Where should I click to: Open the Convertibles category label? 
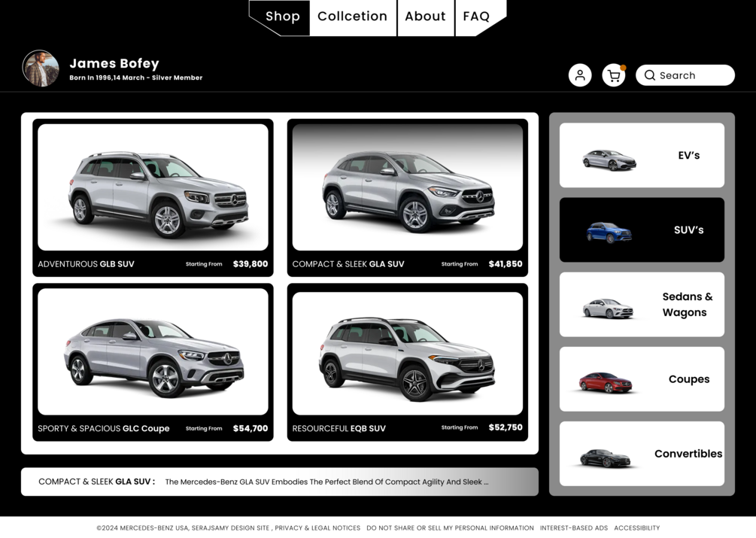[688, 454]
